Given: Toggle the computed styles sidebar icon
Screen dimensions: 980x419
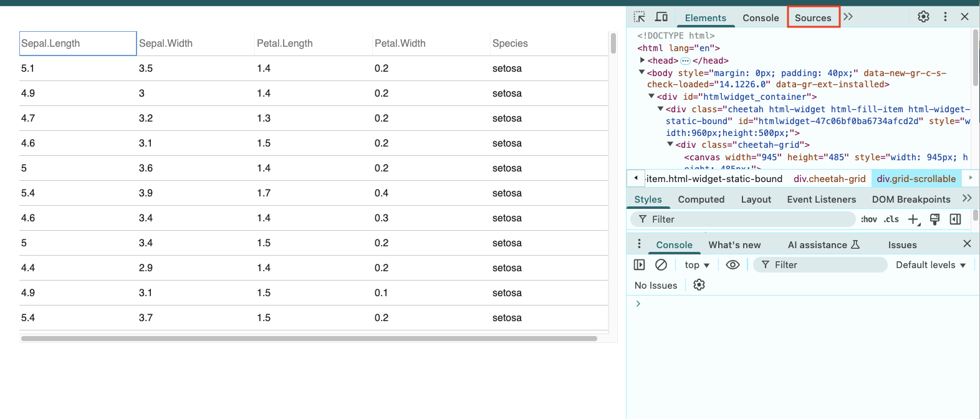Looking at the screenshot, I should pyautogui.click(x=955, y=219).
